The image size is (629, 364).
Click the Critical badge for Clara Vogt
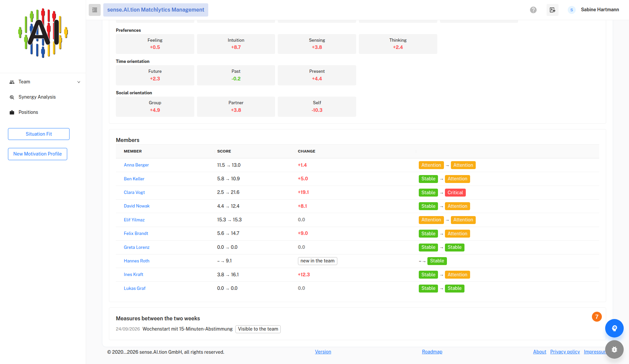click(455, 193)
